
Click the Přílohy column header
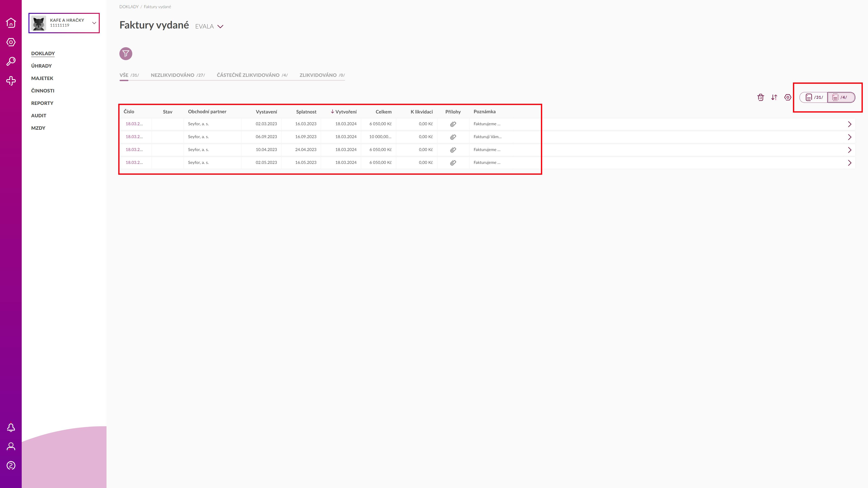tap(453, 112)
